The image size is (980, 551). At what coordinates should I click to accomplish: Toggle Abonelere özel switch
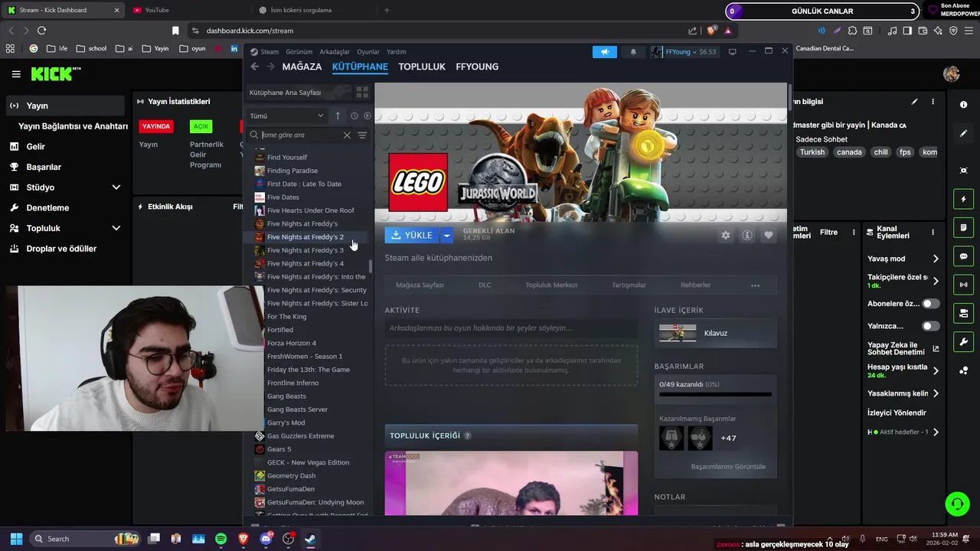coord(930,304)
